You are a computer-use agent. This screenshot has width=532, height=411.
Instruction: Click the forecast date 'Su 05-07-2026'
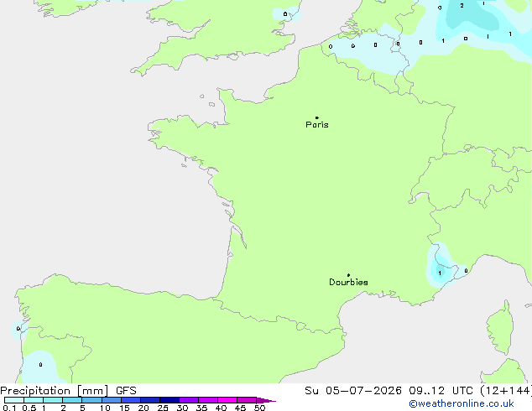click(353, 391)
